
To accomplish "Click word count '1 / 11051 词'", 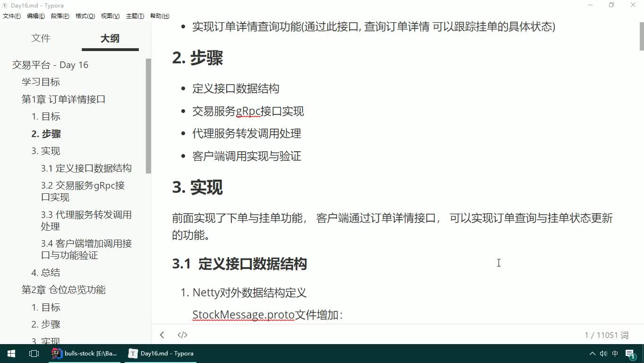I will coord(607,335).
